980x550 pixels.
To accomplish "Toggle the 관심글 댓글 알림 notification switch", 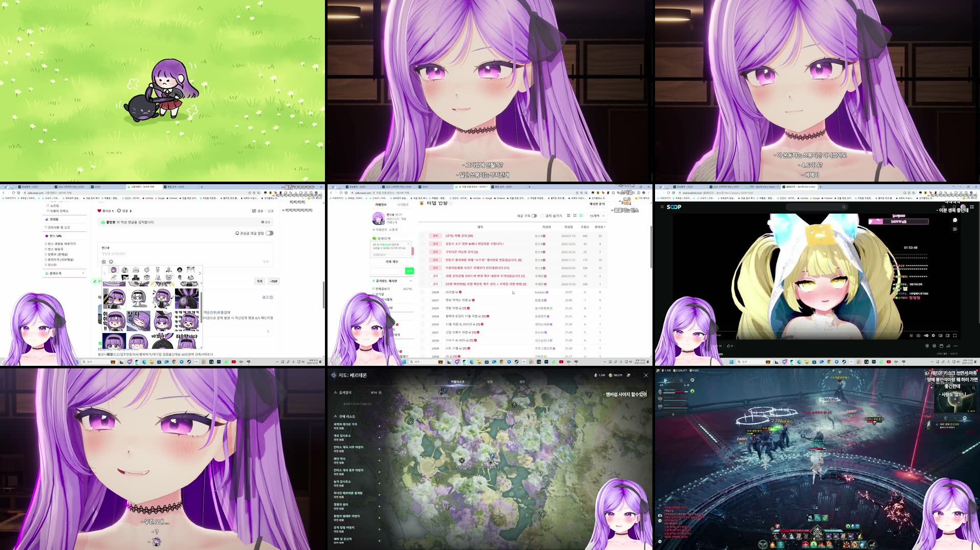I will click(x=269, y=233).
